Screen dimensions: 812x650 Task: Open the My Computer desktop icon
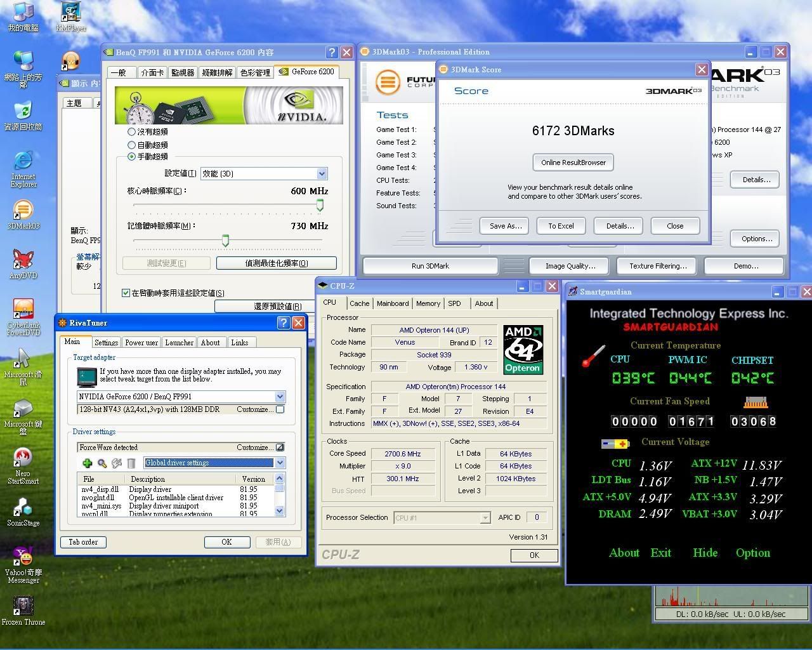23,17
